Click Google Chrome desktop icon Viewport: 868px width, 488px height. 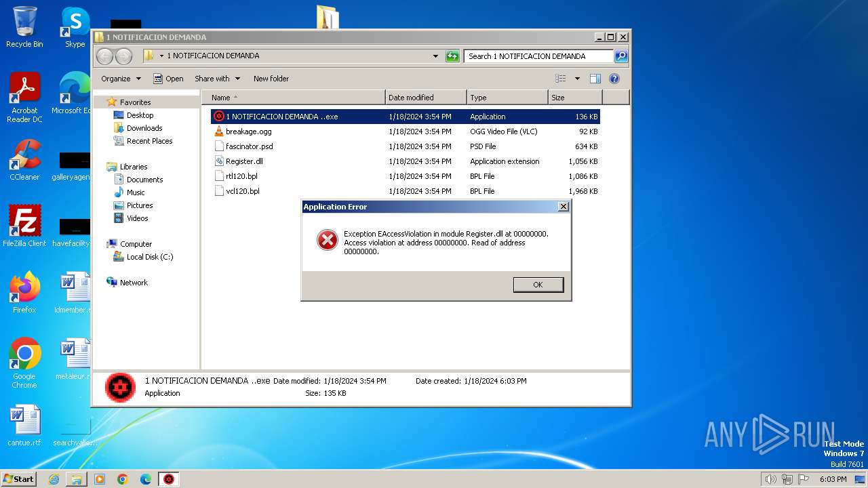tap(24, 363)
